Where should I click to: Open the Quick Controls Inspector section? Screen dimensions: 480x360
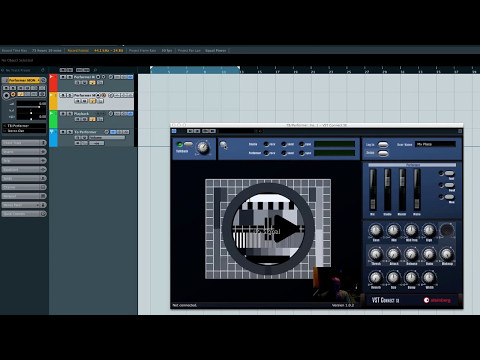(24, 214)
